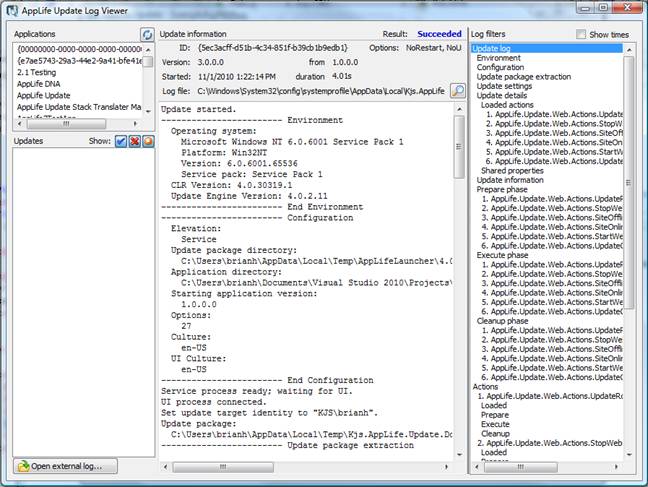Image resolution: width=648 pixels, height=487 pixels.
Task: Click Log filters scroll up arrow
Action: point(629,50)
